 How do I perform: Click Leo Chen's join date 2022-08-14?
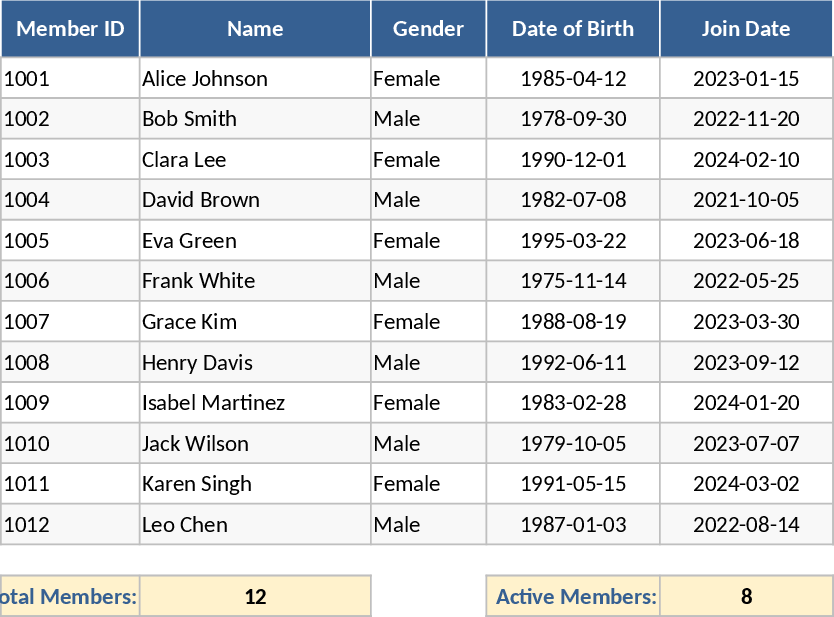click(x=746, y=524)
